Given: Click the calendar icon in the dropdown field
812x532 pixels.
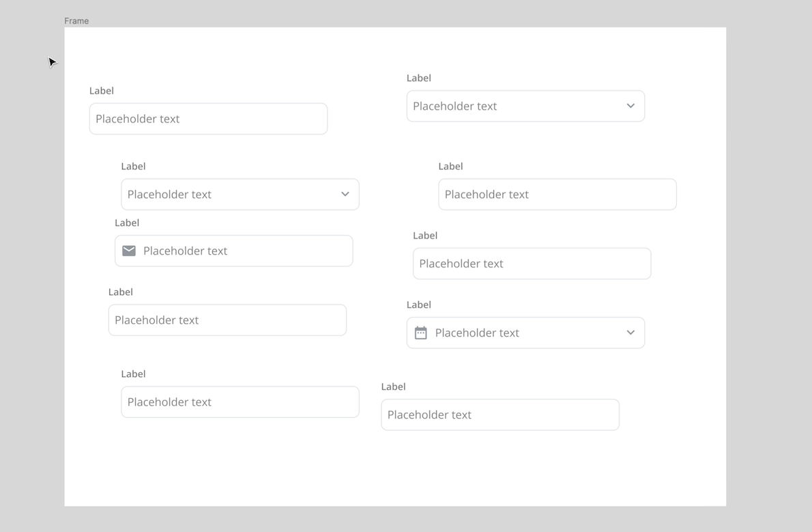Looking at the screenshot, I should pos(421,333).
